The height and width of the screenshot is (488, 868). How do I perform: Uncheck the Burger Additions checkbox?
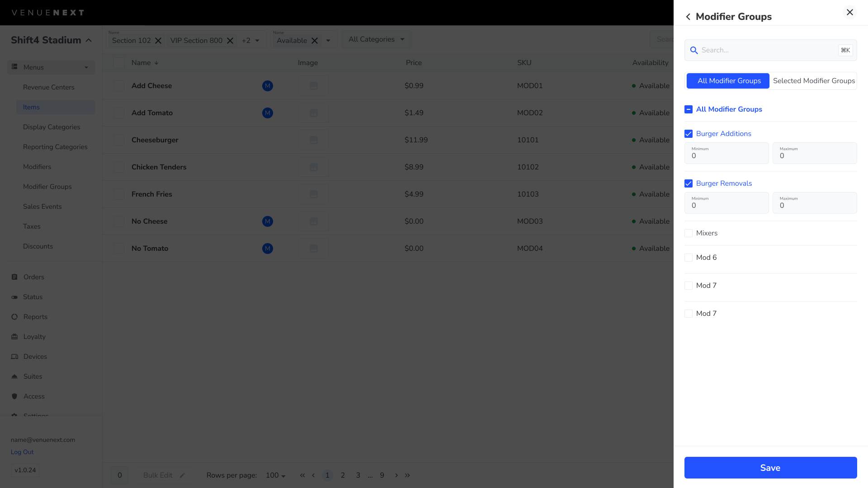pyautogui.click(x=689, y=134)
